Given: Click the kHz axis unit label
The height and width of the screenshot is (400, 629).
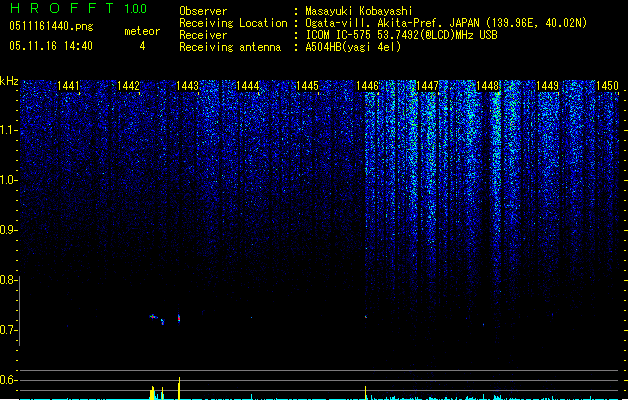Looking at the screenshot, I should [x=9, y=81].
